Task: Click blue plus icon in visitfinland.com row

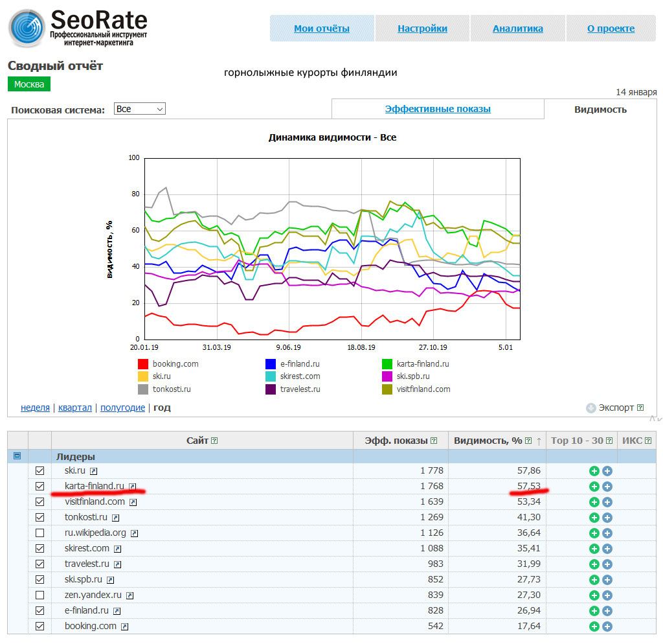Action: point(607,502)
